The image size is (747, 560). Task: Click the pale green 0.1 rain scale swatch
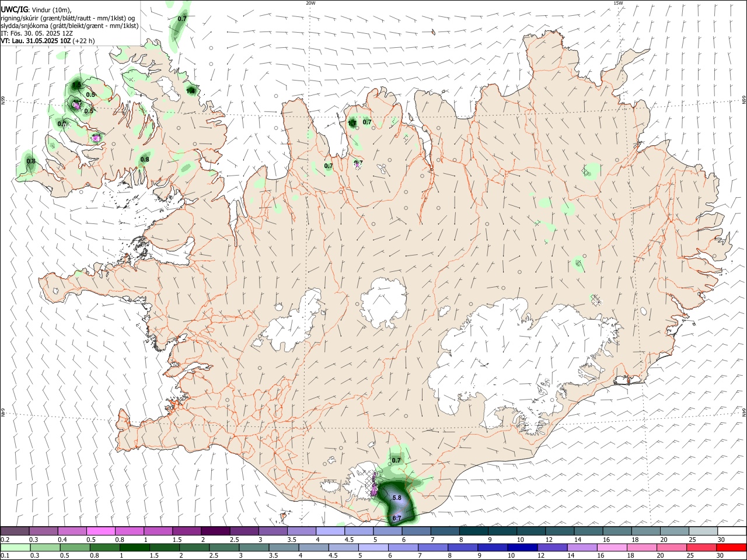(15, 548)
